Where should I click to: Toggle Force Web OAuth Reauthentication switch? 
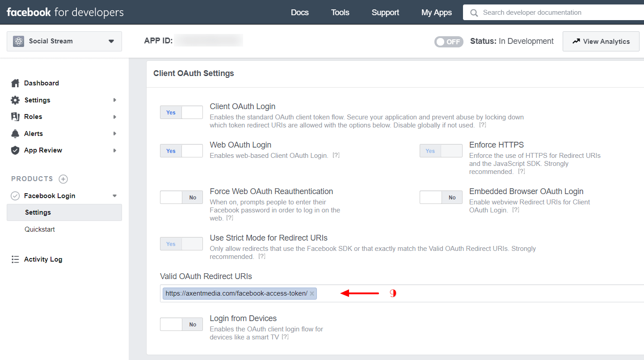(x=181, y=197)
